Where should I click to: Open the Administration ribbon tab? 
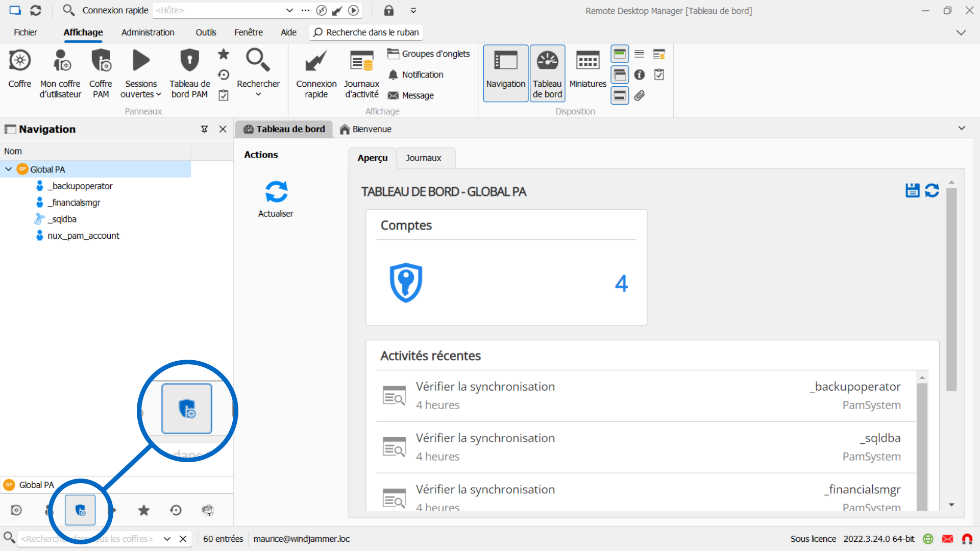(x=148, y=32)
